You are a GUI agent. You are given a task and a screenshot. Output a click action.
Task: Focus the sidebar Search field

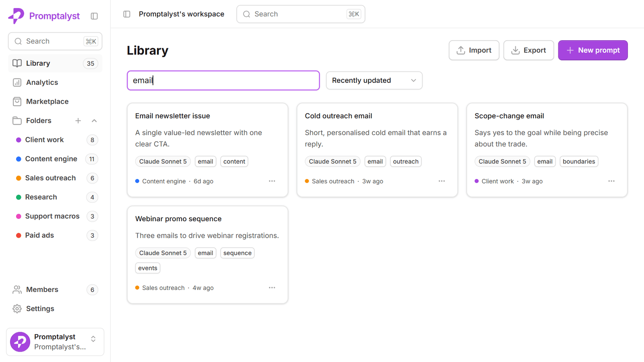click(x=55, y=41)
